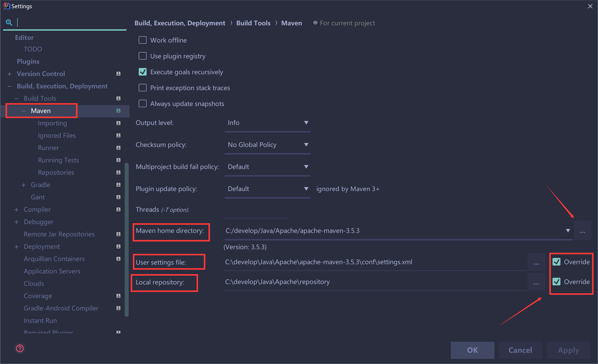Expand the Gradle tree node
This screenshot has height=364, width=598.
coord(24,185)
